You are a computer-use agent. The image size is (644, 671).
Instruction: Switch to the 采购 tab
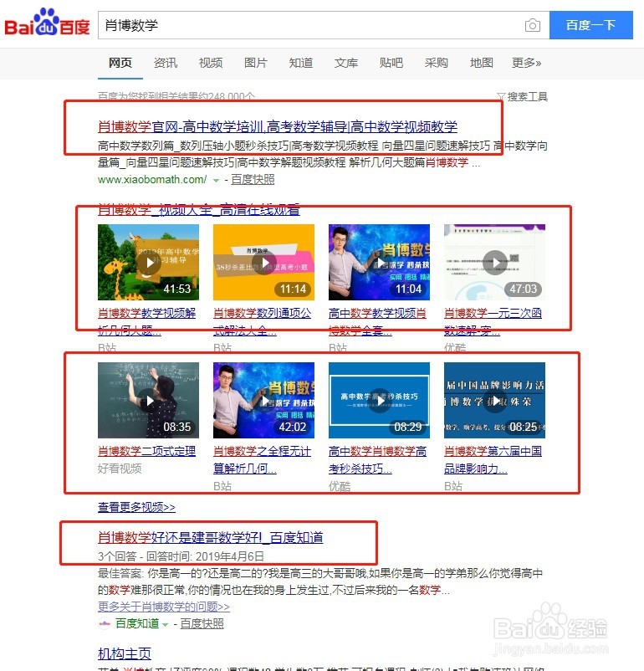437,63
